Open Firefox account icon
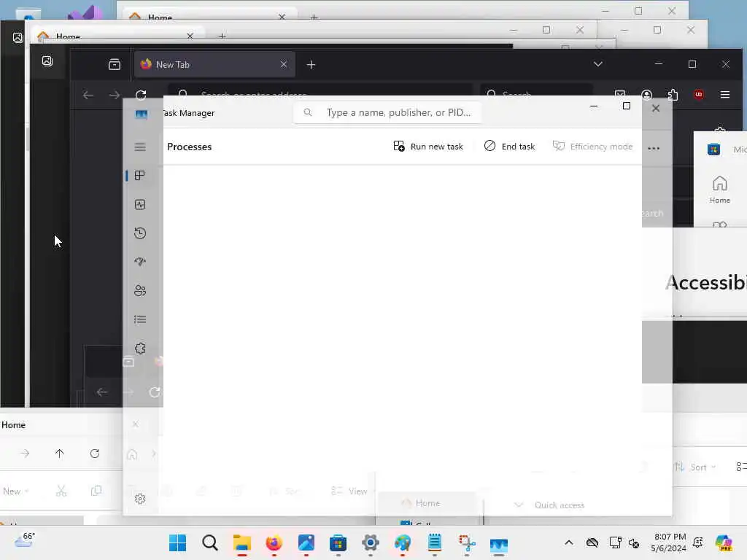 646,95
